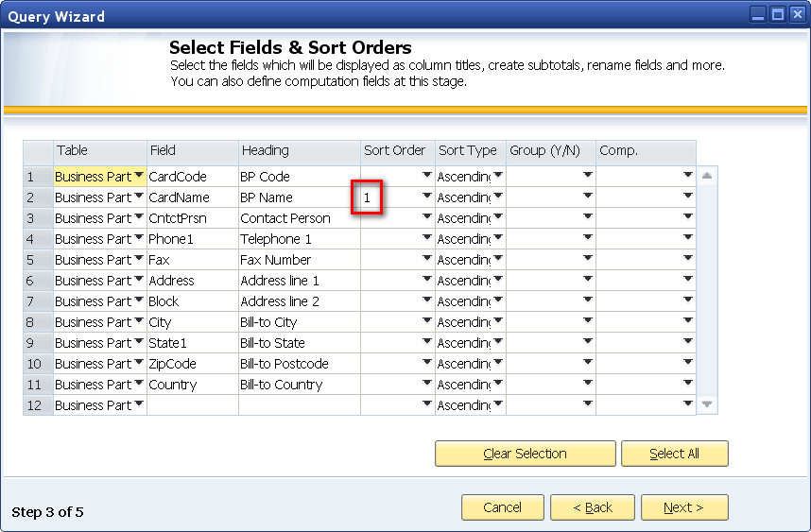
Task: Expand Sort Order dropdown for CardCode row
Action: tap(426, 176)
